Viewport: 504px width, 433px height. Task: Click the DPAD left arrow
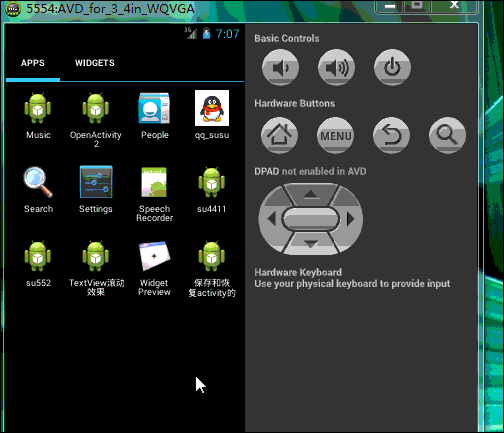coord(271,219)
